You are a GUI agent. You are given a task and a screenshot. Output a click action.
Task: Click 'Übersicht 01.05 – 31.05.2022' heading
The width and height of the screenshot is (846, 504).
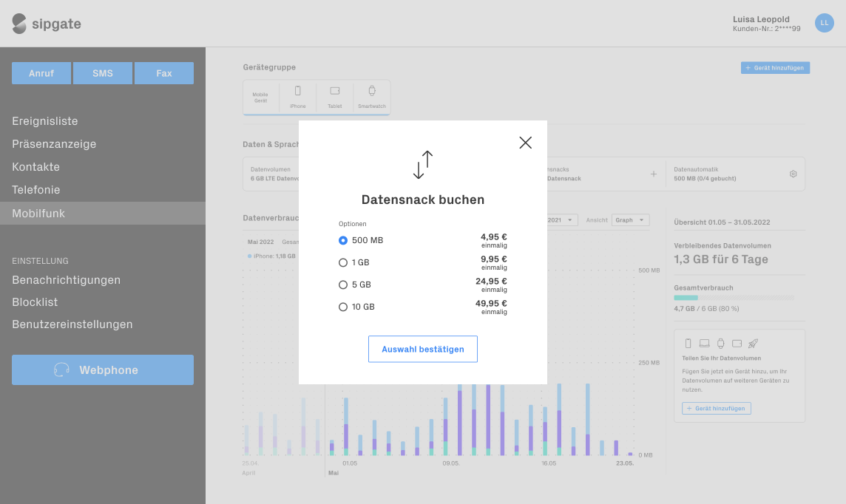(722, 222)
